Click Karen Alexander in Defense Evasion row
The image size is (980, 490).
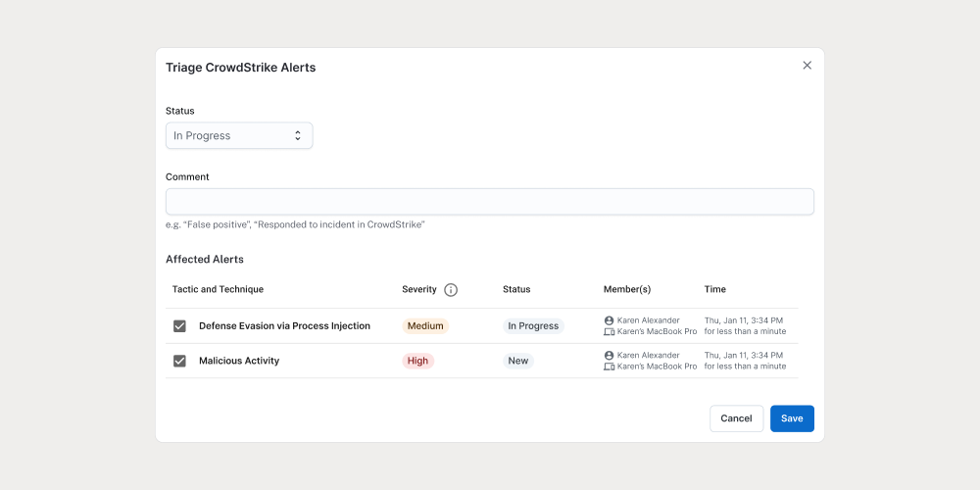(648, 320)
